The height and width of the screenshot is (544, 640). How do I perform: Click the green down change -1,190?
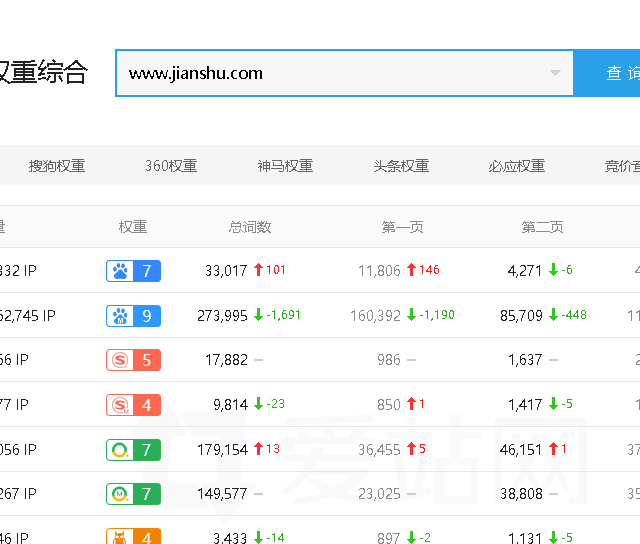coord(431,315)
